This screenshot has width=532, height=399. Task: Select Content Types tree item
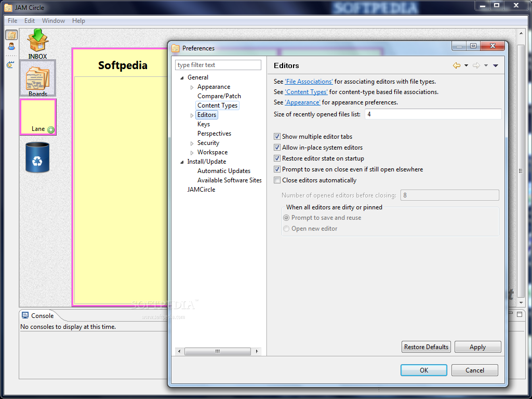coord(218,105)
